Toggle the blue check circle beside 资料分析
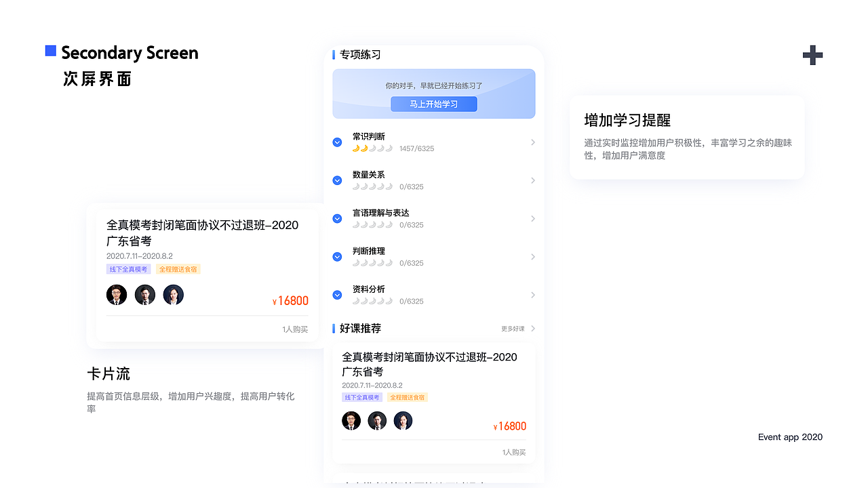The width and height of the screenshot is (868, 488). [x=337, y=295]
